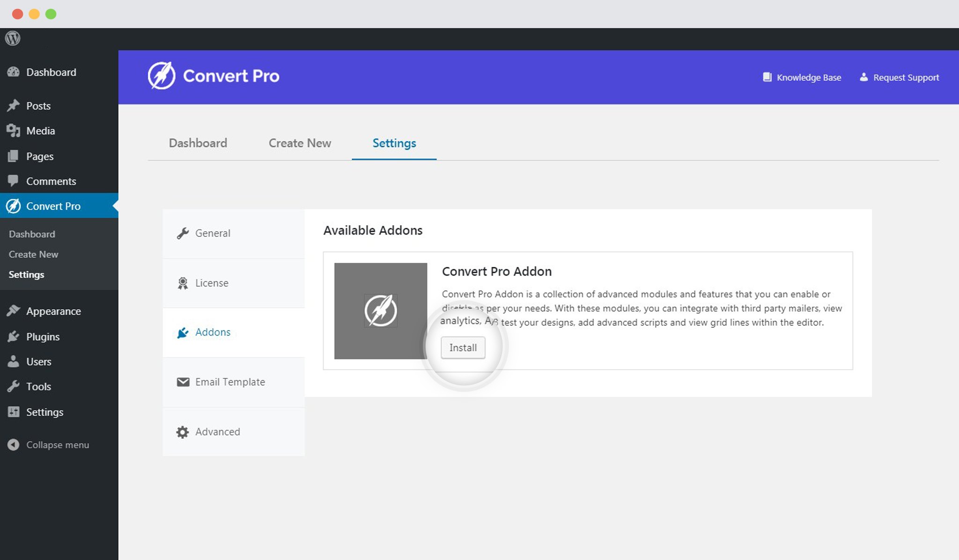The height and width of the screenshot is (560, 959).
Task: Switch to the Create New tab
Action: point(300,143)
